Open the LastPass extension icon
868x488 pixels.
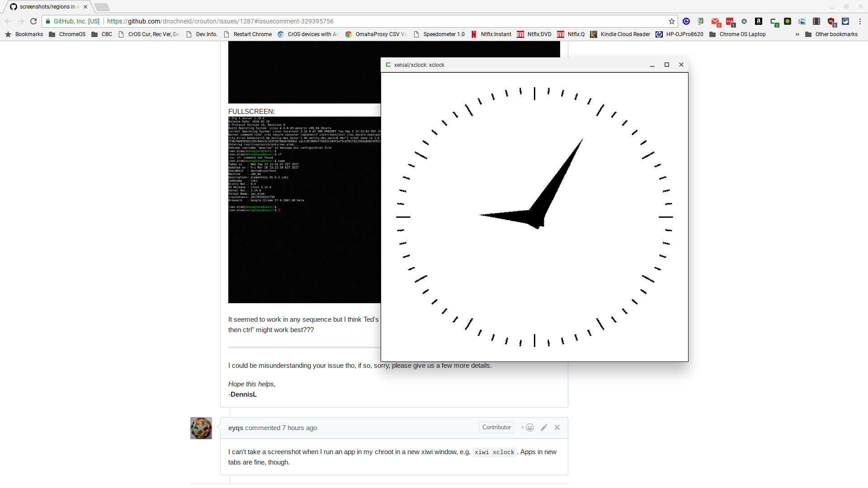click(730, 22)
